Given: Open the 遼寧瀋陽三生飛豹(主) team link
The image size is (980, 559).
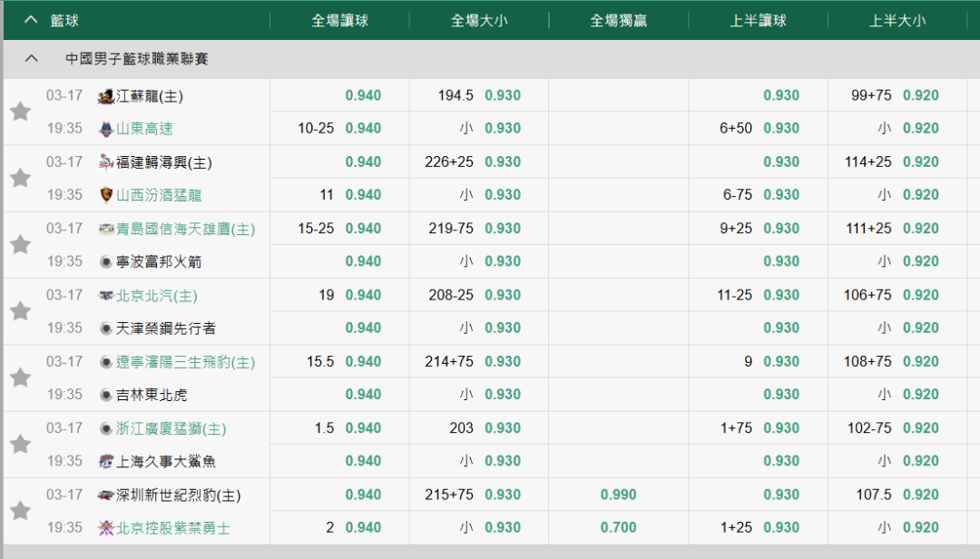Looking at the screenshot, I should coord(186,362).
